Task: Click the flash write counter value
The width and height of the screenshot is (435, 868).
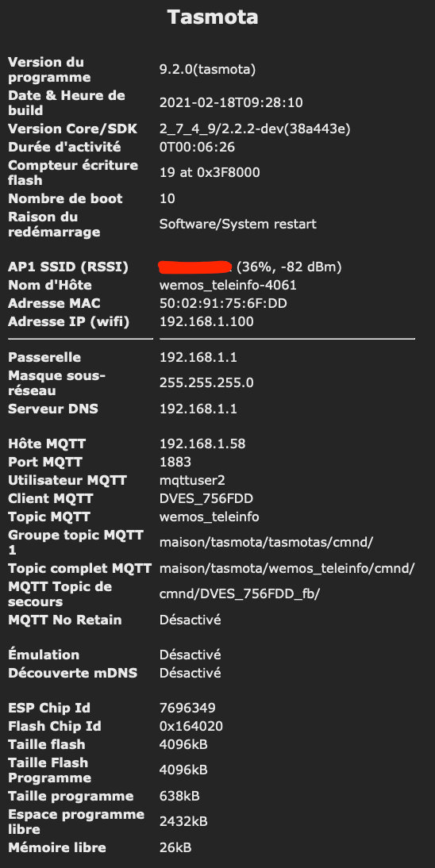Action: coord(210,173)
